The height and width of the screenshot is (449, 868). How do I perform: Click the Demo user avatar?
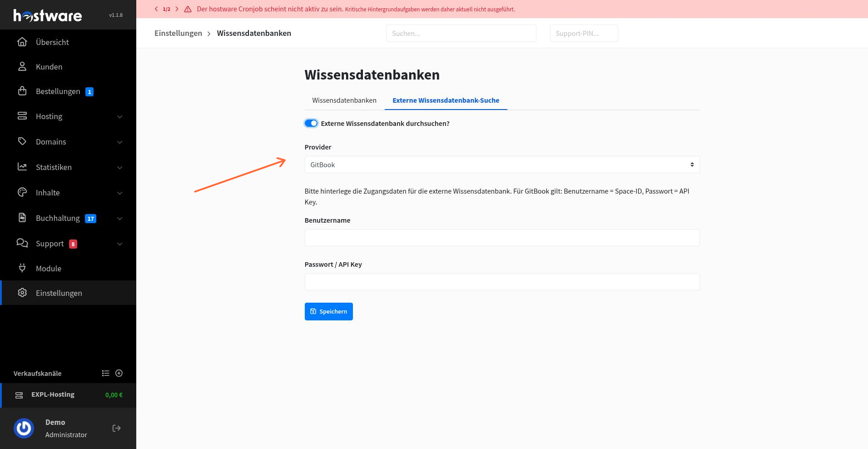click(x=24, y=428)
